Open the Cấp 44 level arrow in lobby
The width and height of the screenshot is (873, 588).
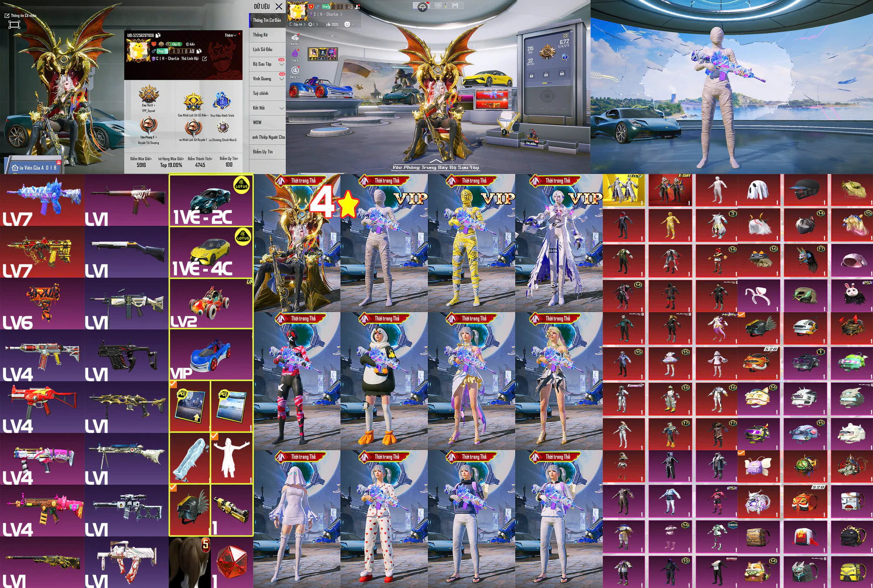305,24
